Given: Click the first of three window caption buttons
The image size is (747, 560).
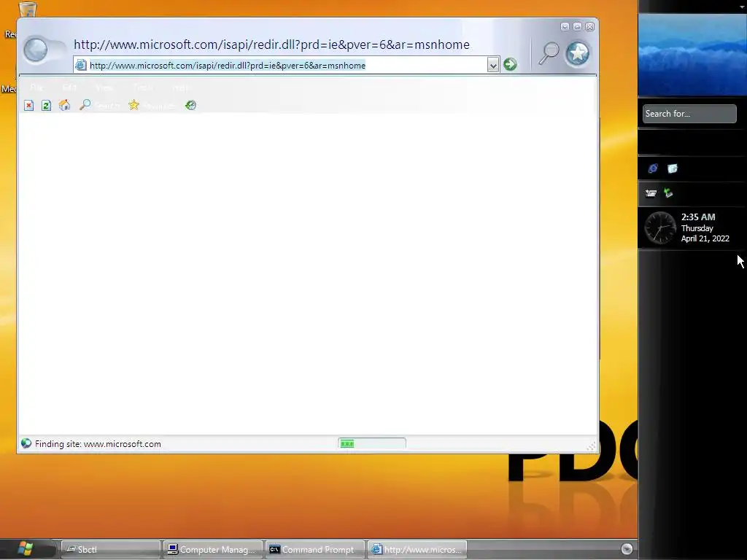Looking at the screenshot, I should [x=565, y=27].
